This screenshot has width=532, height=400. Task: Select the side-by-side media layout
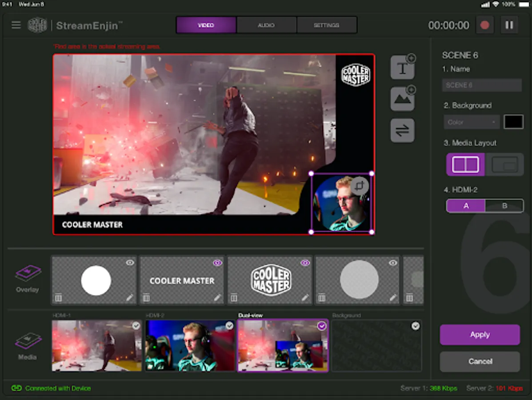(x=465, y=164)
